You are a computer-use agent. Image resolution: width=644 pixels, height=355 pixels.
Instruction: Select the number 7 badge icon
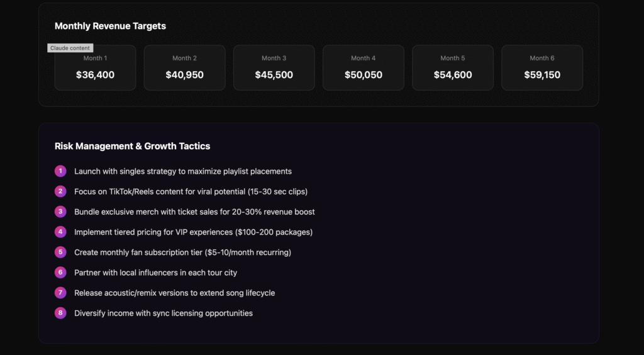click(60, 293)
